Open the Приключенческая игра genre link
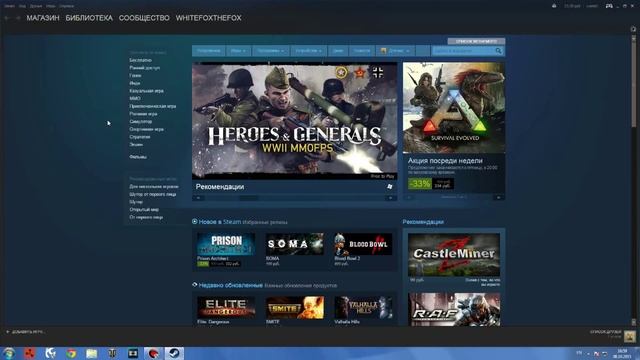 [153, 106]
